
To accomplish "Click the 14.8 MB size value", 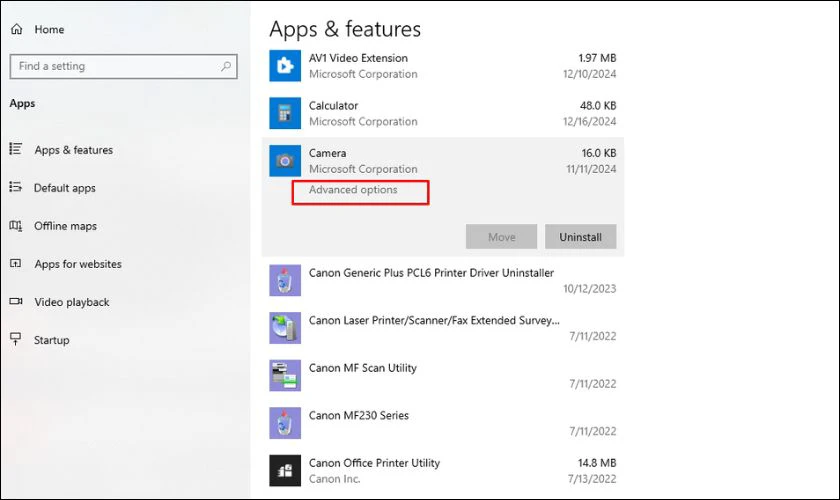I will [597, 463].
